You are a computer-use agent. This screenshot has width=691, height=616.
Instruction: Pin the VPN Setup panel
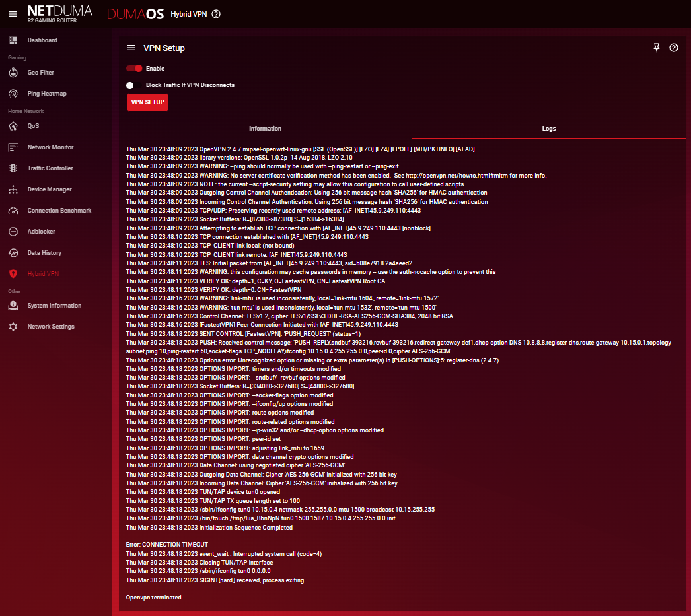656,48
